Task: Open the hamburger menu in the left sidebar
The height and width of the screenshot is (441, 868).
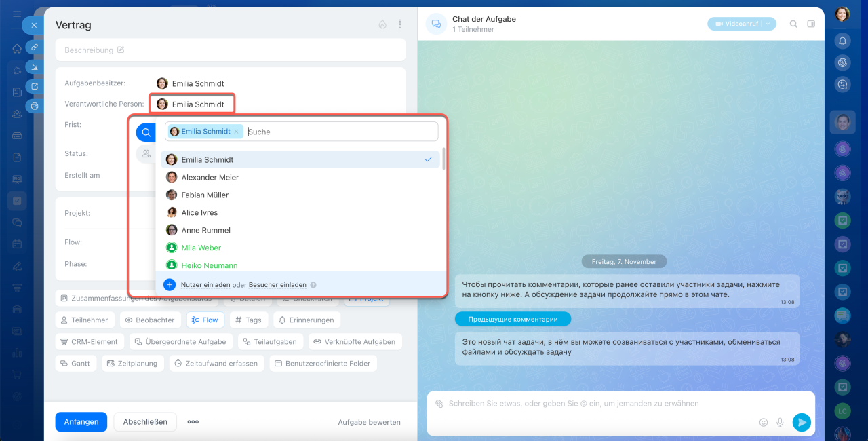Action: pyautogui.click(x=17, y=14)
